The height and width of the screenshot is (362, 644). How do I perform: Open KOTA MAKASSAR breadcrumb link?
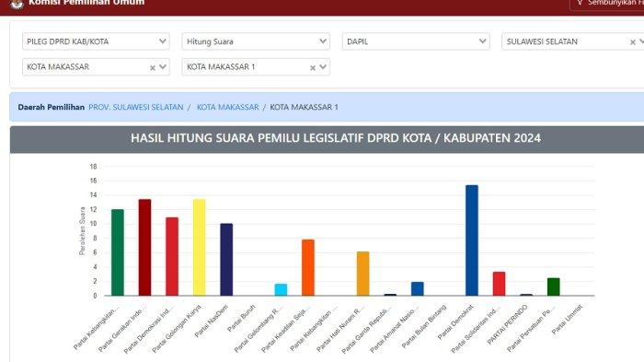point(227,107)
